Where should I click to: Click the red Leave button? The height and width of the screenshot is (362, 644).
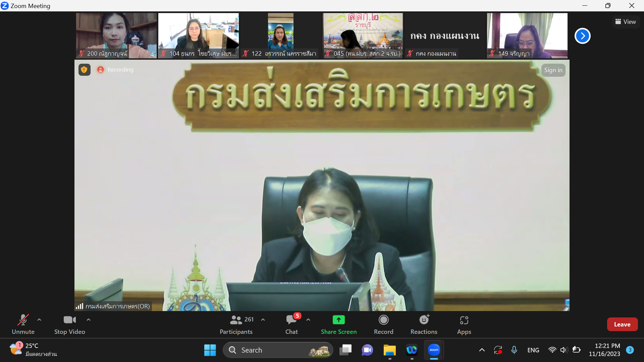point(622,324)
